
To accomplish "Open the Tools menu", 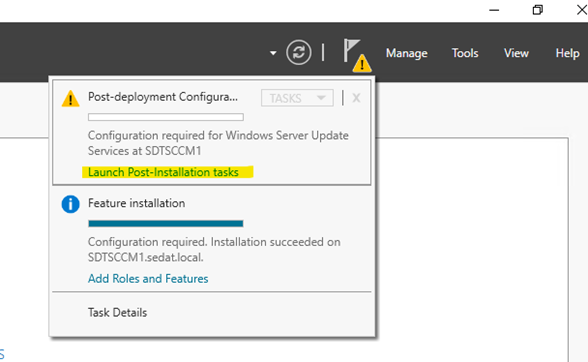I will click(465, 53).
